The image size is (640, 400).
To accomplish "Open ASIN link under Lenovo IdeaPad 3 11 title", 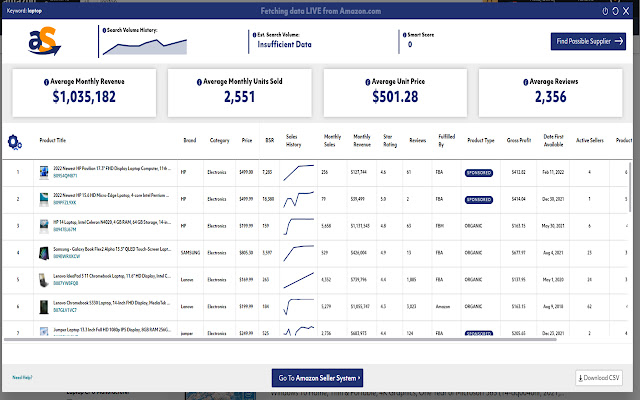I will click(x=66, y=283).
